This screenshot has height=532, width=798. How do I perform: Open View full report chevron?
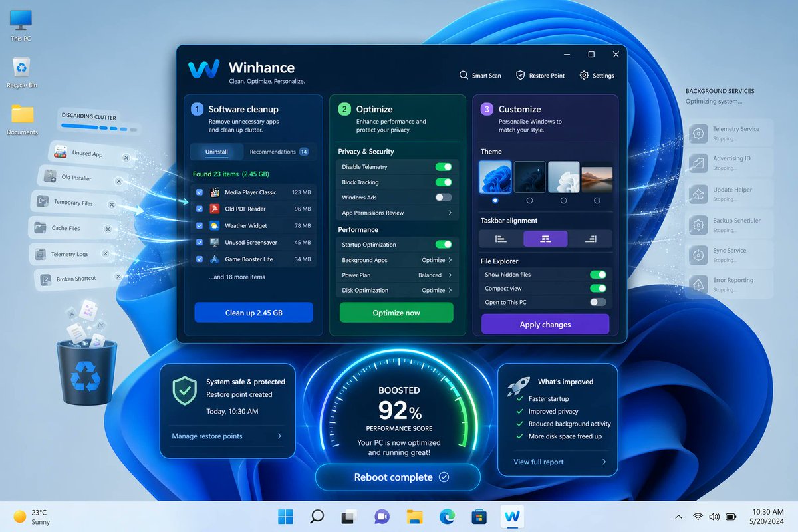tap(604, 462)
